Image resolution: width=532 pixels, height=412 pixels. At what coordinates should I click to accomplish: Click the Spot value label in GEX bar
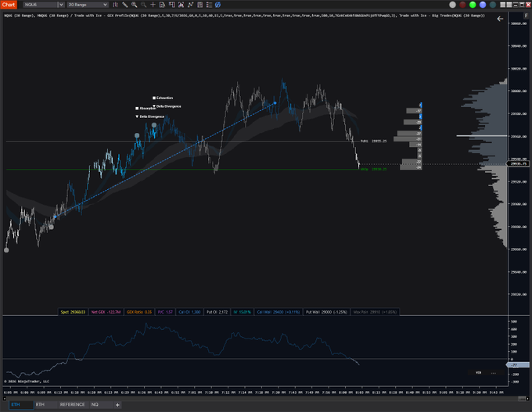click(73, 312)
